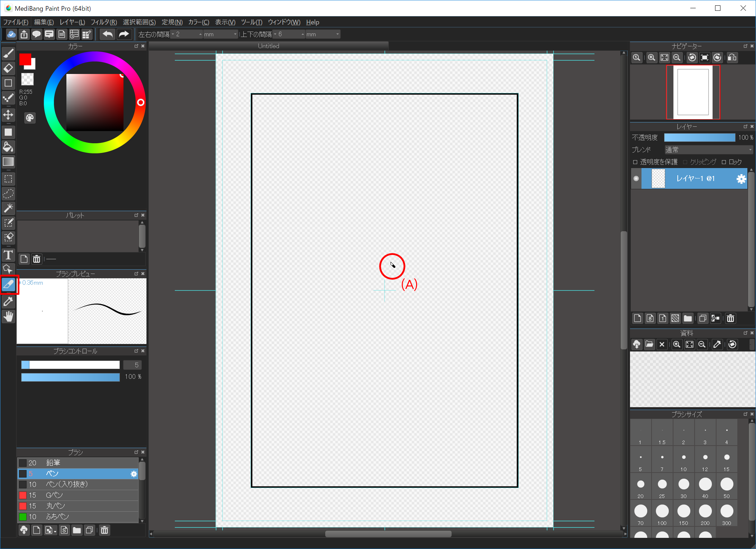Select the Move tool
The image size is (756, 549).
pos(8,115)
